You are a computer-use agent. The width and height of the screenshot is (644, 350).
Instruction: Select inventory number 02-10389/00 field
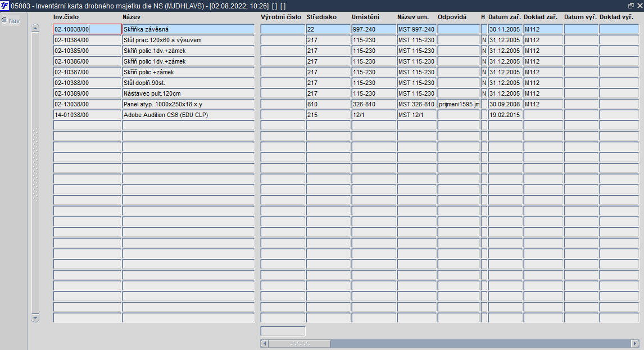point(88,93)
